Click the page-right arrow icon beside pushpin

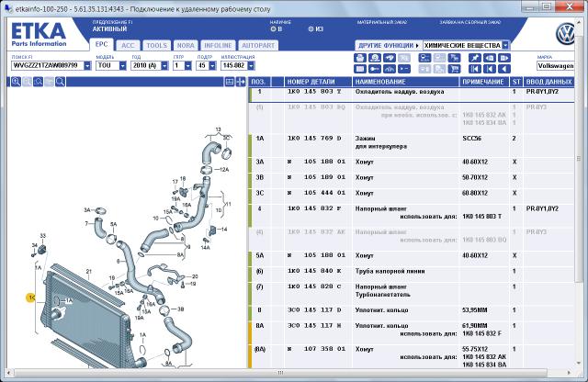tap(504, 58)
